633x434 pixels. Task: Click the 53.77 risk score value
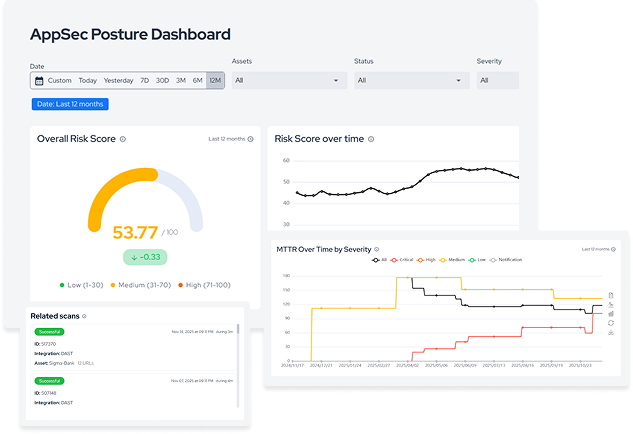point(135,233)
